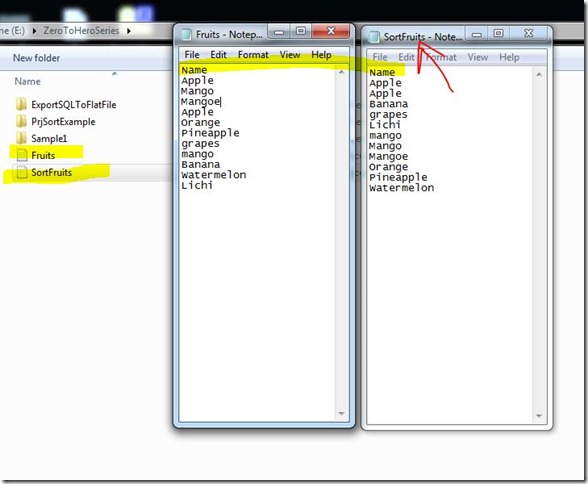Open the PrjSortExample folder icon
Viewport: 588px width, 484px height.
click(21, 121)
